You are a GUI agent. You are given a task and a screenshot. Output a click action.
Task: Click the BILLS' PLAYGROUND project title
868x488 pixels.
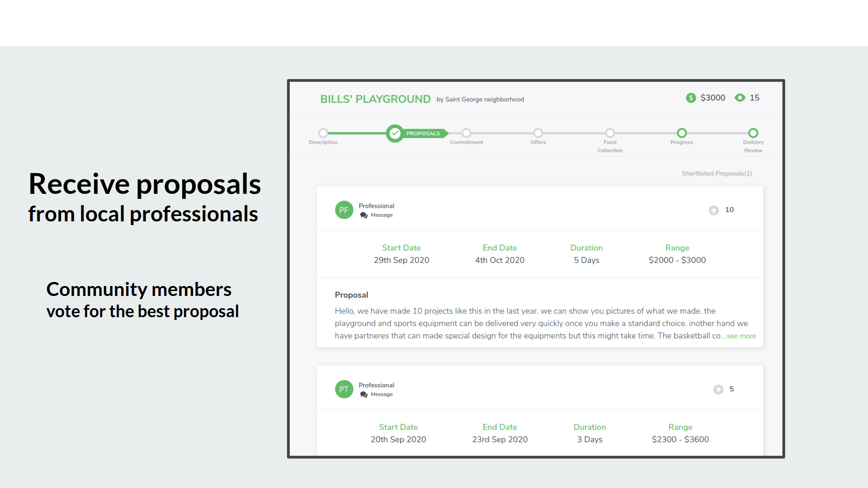click(375, 99)
